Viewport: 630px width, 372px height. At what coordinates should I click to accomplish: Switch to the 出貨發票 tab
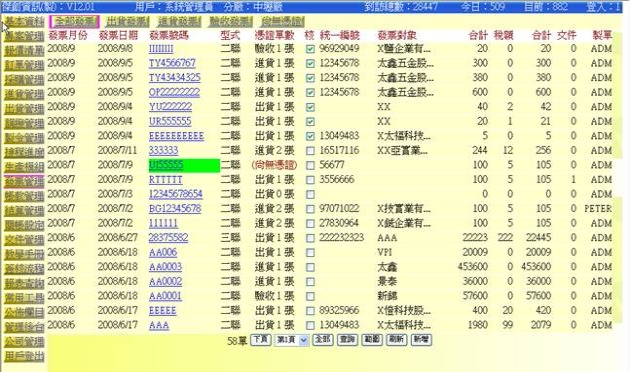[127, 22]
